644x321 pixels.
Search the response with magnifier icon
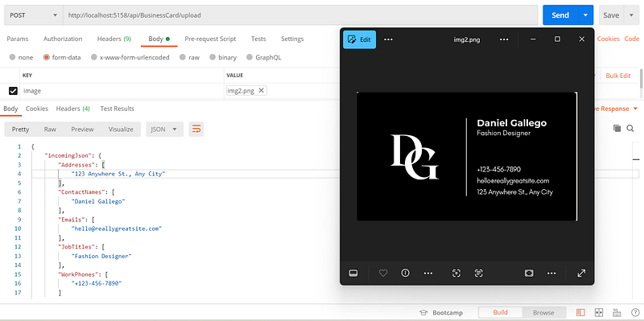pyautogui.click(x=630, y=129)
